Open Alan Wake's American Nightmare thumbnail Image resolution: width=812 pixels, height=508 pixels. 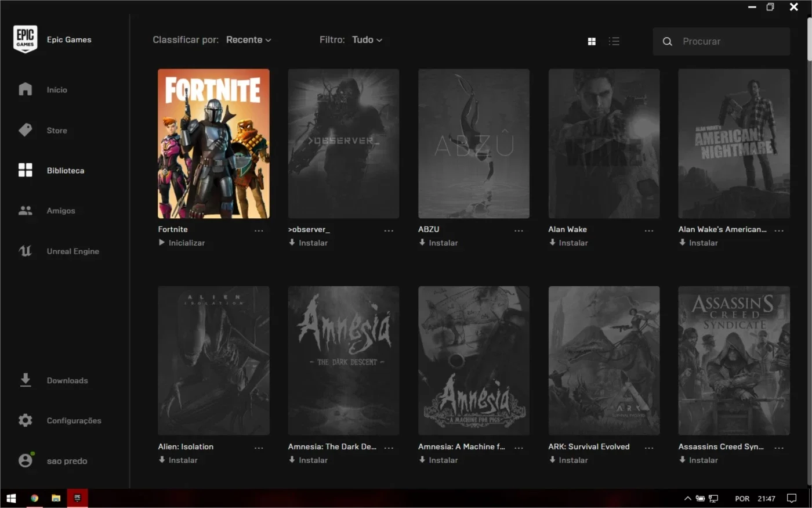[x=734, y=143]
